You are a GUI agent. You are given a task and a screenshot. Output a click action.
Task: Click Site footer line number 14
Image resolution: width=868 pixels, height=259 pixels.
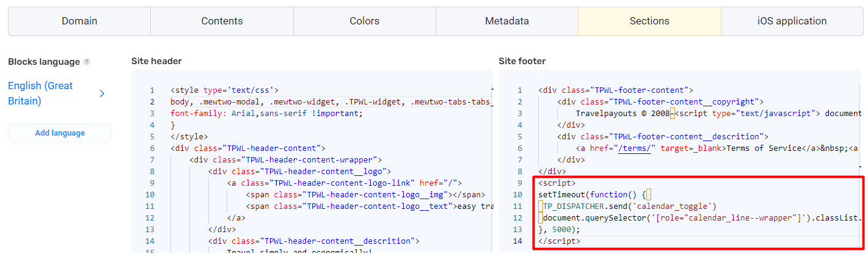pyautogui.click(x=518, y=241)
